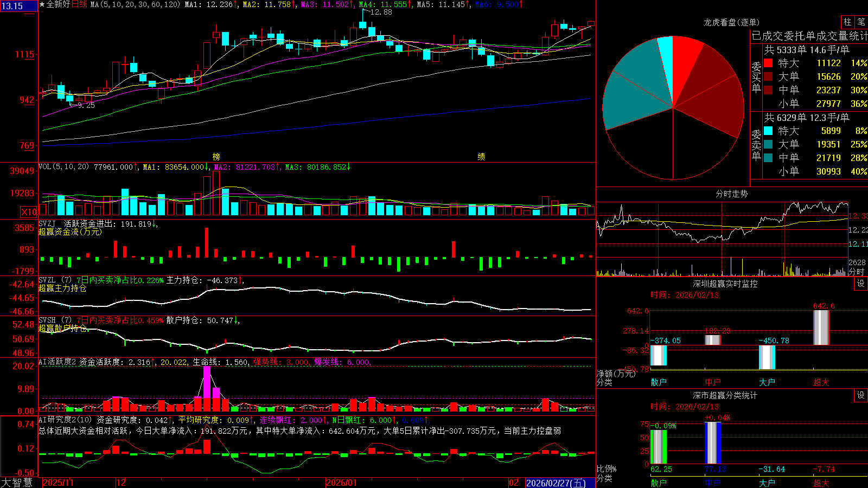Click the 委卖单 section label
868x488 pixels.
756,144
